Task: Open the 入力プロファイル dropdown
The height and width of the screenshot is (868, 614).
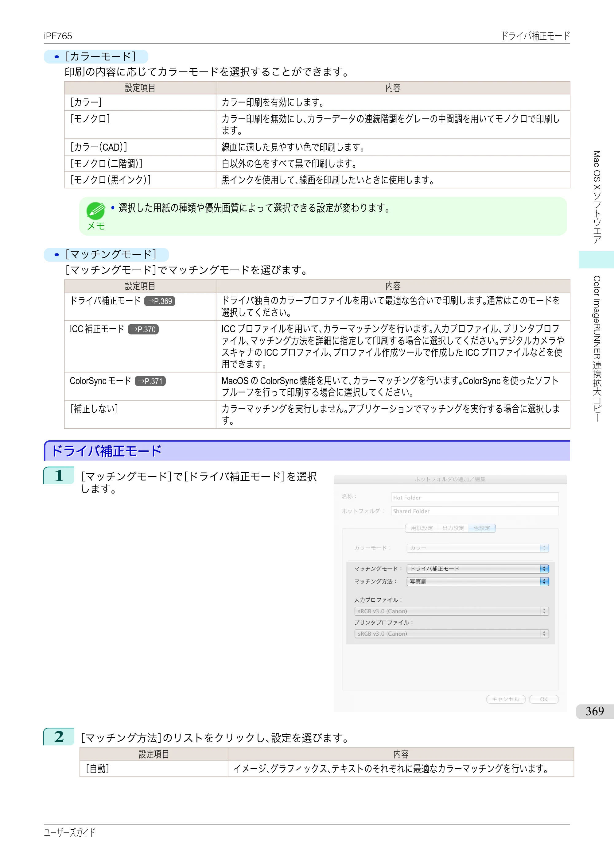Action: pyautogui.click(x=451, y=611)
